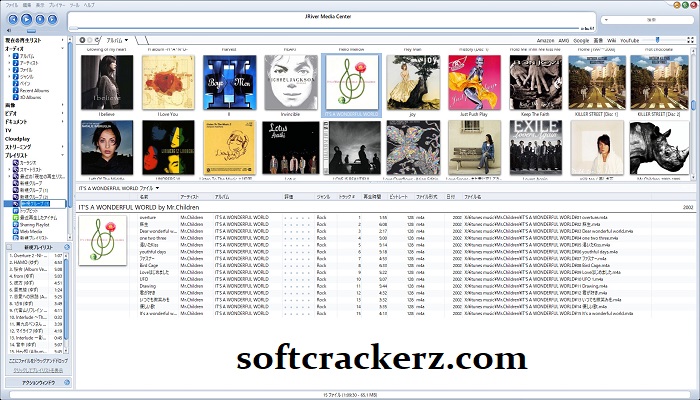Open the ヘルプ menu
The image size is (700, 400).
(x=89, y=5)
